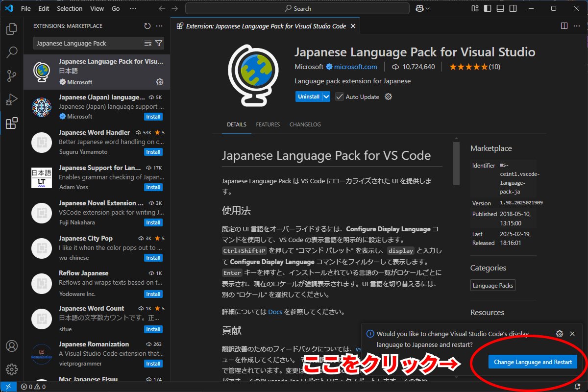This screenshot has height=392, width=588.
Task: Install Japanese Word Count extension
Action: coord(153,329)
